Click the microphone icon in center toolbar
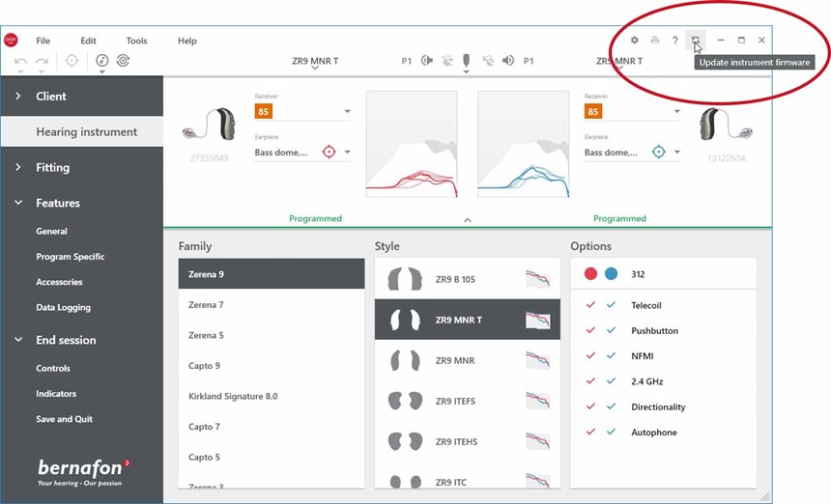 466,61
